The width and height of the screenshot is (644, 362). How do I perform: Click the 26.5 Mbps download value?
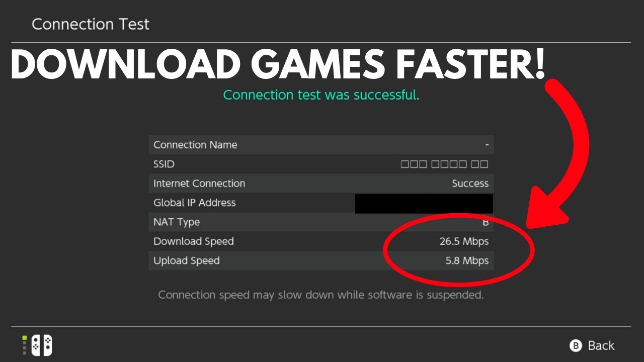[464, 241]
